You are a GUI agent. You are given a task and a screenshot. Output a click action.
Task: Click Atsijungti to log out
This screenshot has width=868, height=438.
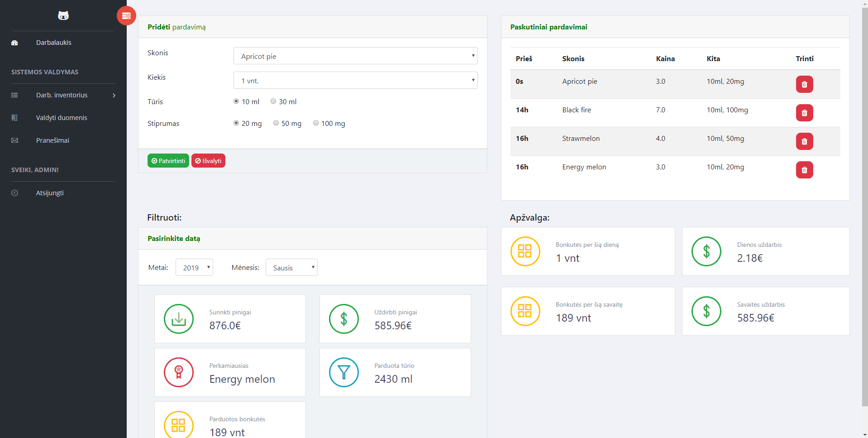[x=50, y=193]
